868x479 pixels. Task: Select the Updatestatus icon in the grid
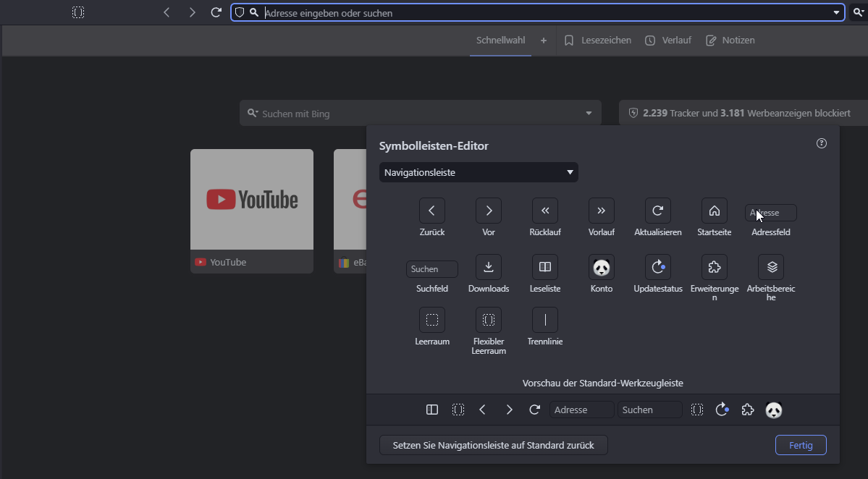(657, 267)
